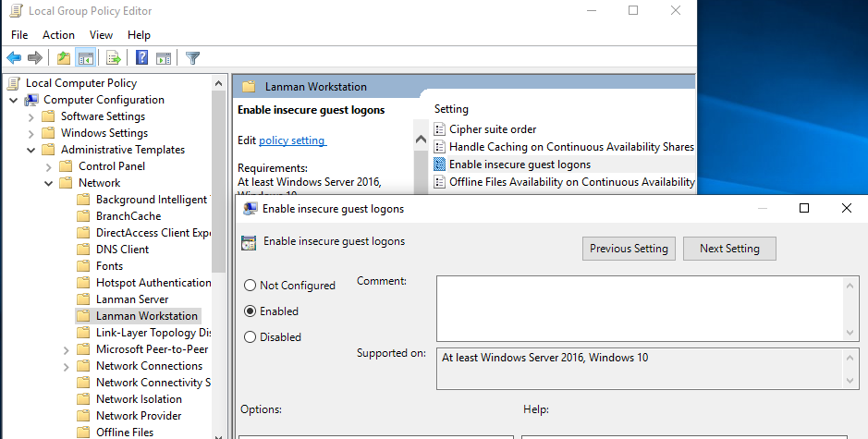868x439 pixels.
Task: Click the policy dialog header icon
Action: pyautogui.click(x=249, y=242)
